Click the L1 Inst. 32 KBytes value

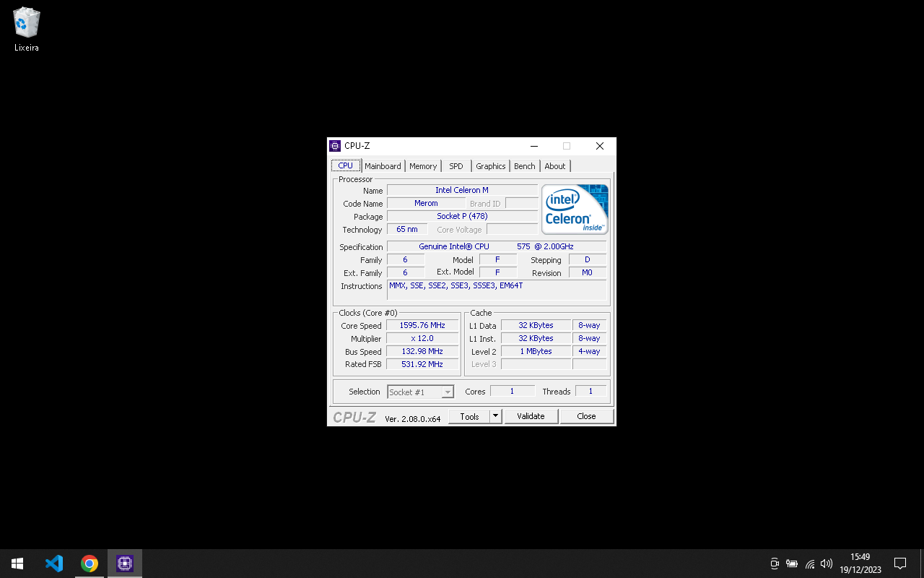pyautogui.click(x=536, y=338)
